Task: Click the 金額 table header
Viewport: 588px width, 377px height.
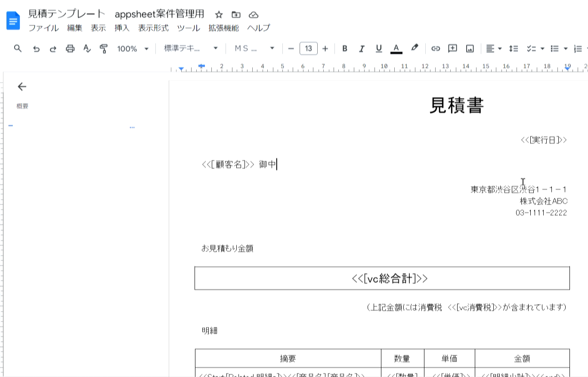Action: coord(522,358)
